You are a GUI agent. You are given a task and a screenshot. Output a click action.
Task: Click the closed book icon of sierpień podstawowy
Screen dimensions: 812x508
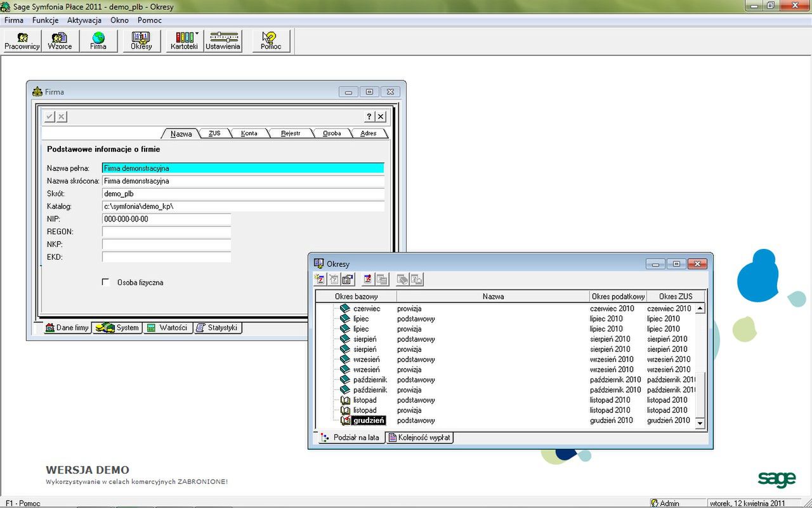[x=345, y=339]
